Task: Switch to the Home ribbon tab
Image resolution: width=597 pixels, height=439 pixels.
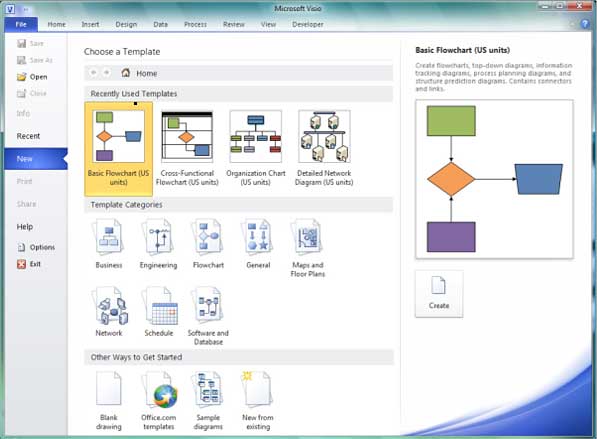Action: click(56, 24)
